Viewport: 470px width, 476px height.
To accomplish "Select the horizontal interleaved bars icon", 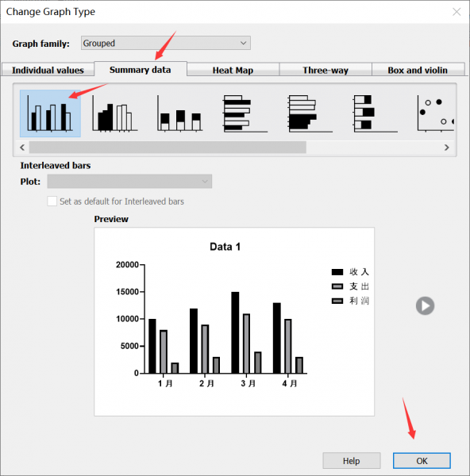I will click(245, 113).
